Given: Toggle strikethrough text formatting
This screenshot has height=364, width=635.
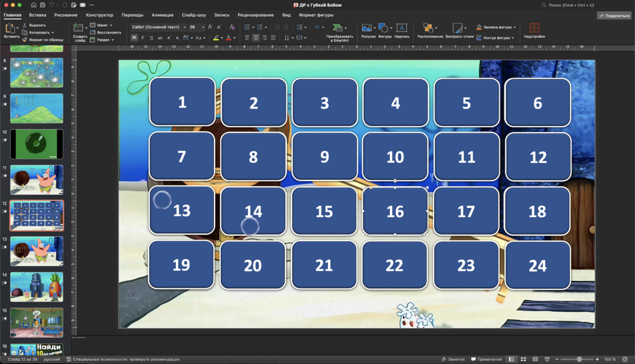Looking at the screenshot, I should (160, 38).
